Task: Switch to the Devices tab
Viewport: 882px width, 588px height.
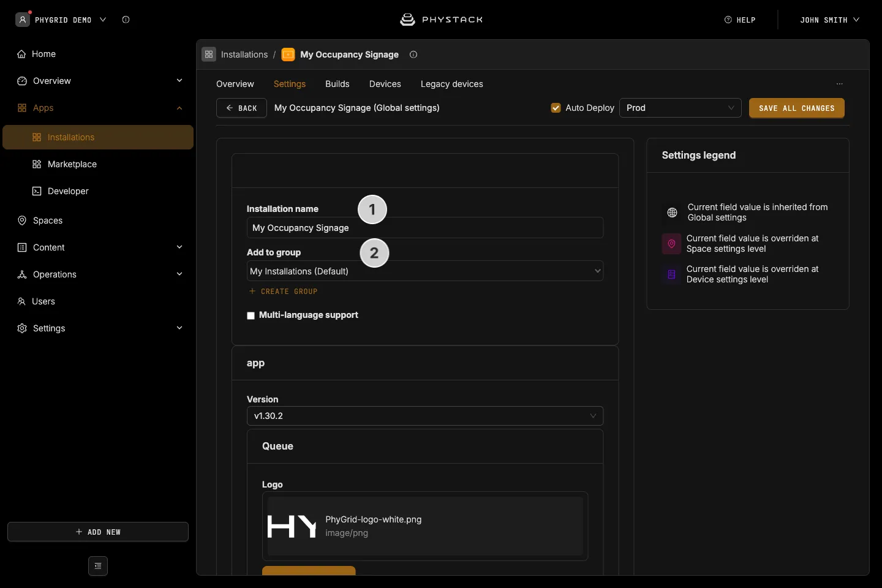Action: pyautogui.click(x=385, y=84)
